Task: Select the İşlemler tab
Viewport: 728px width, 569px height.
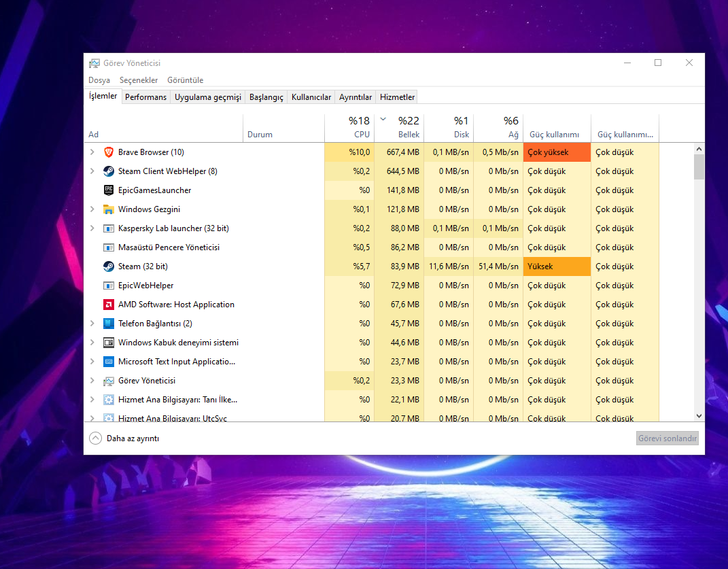Action: [103, 96]
